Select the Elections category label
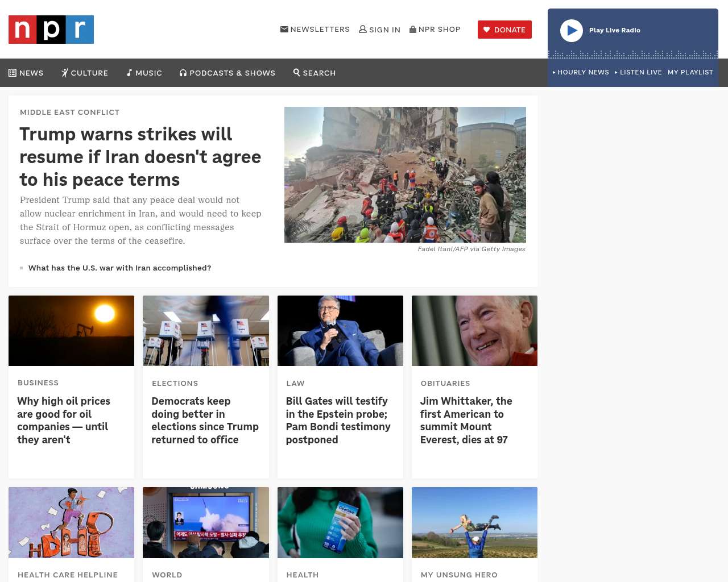The width and height of the screenshot is (728, 582). (x=175, y=384)
